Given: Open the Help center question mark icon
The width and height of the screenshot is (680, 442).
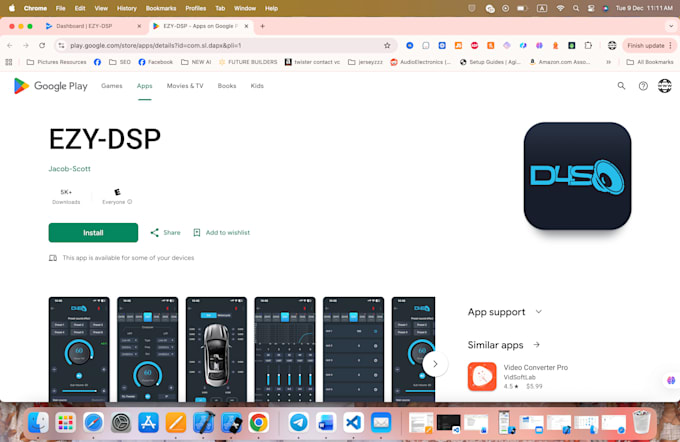Looking at the screenshot, I should tap(643, 86).
